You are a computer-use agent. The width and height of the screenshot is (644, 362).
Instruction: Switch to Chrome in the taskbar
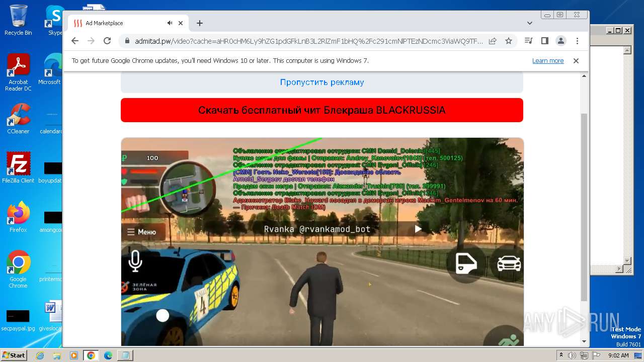[x=91, y=355]
